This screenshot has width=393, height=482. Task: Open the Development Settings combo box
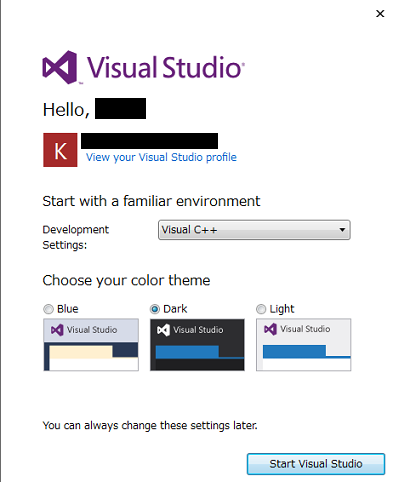pyautogui.click(x=254, y=230)
